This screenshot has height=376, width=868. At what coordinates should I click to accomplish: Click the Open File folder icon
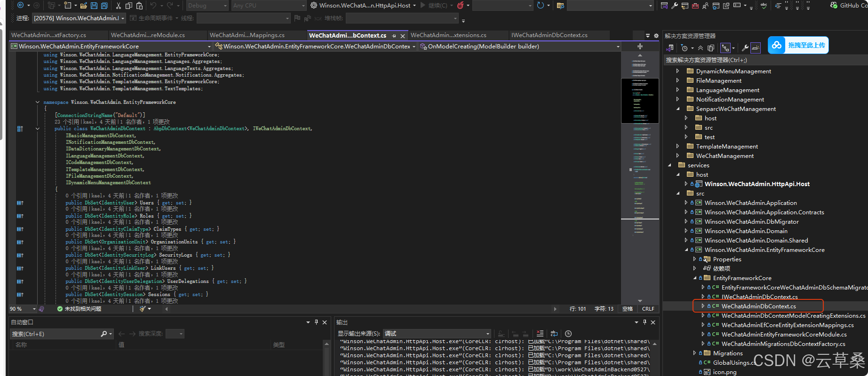tap(84, 6)
